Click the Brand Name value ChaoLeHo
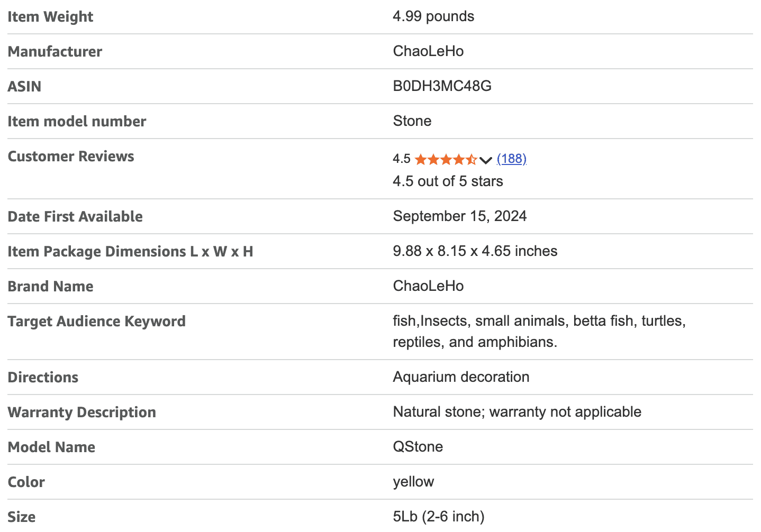This screenshot has height=532, width=761. point(428,286)
